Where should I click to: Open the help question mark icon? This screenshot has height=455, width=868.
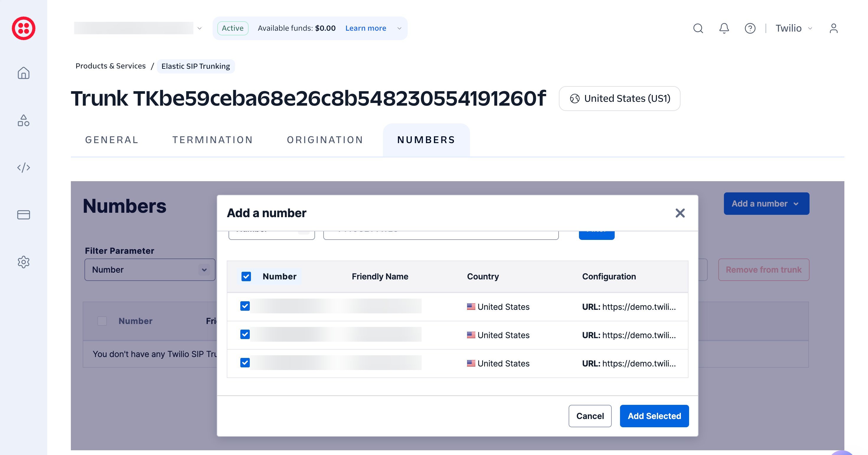750,28
